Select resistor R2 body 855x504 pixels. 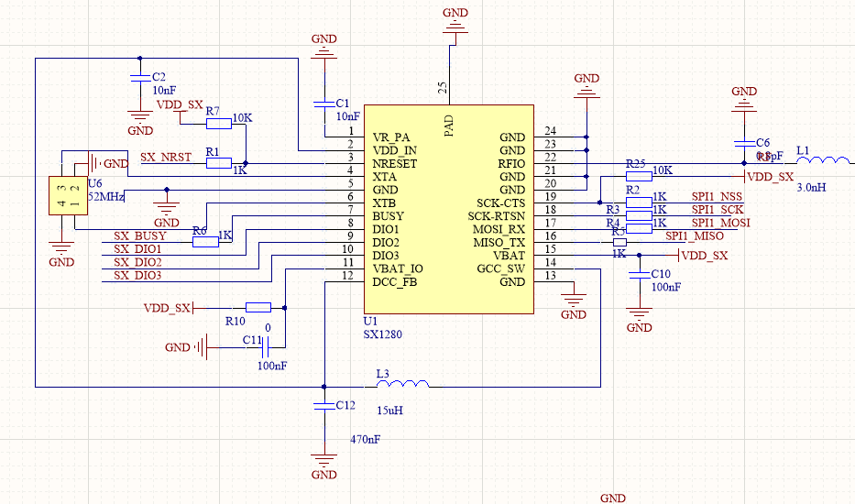coord(639,203)
